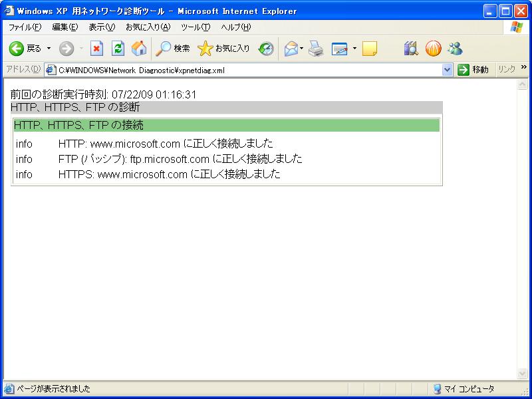532x399 pixels.
Task: Click the マイ コンピュータ security zone indicator
Action: [464, 389]
